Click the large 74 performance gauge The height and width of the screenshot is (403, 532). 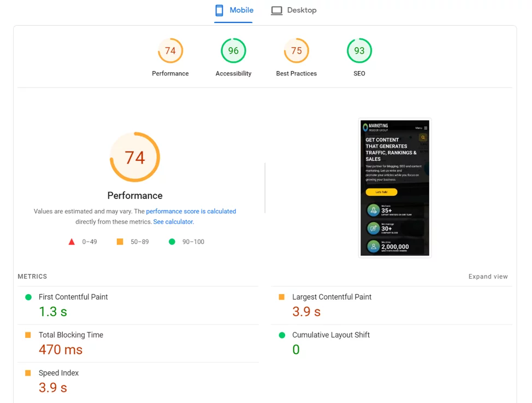tap(135, 157)
